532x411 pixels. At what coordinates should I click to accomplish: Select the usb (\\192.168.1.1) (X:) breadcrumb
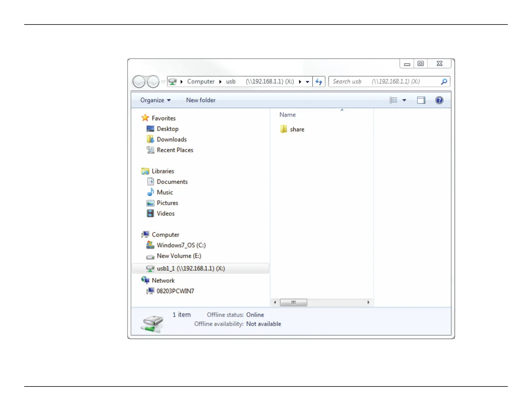pyautogui.click(x=260, y=82)
